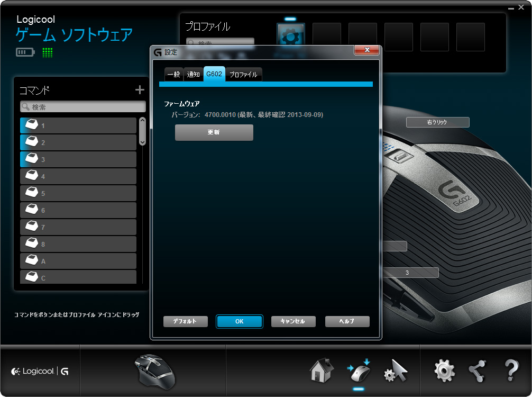Minimize the Logicool software window
Image resolution: width=532 pixels, height=397 pixels.
[511, 8]
